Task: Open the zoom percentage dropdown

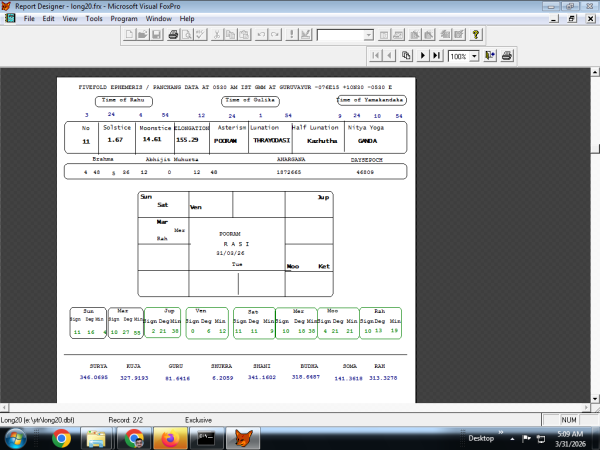Action: pyautogui.click(x=474, y=56)
